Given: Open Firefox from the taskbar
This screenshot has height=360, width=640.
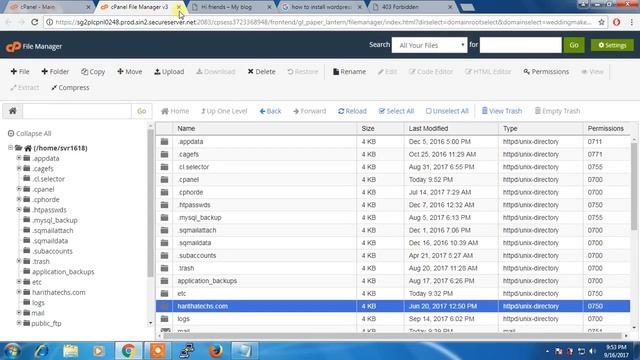Looking at the screenshot, I should (x=216, y=351).
